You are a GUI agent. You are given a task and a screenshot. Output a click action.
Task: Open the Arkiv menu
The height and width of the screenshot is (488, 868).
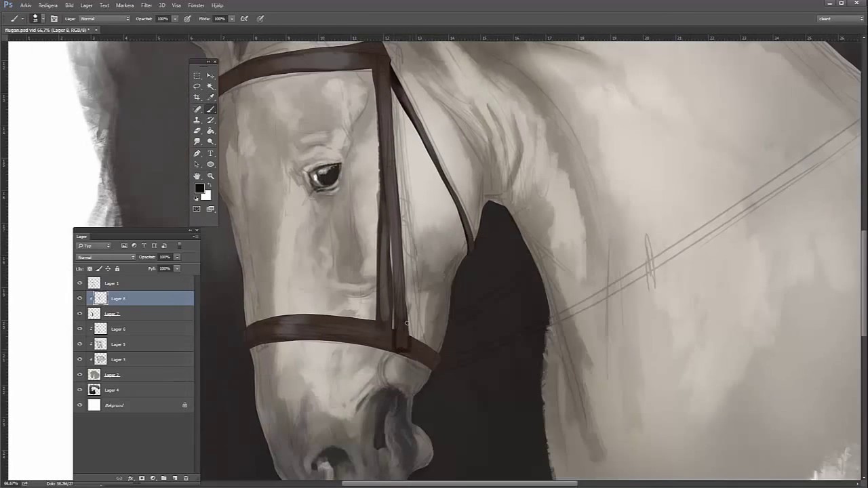pos(26,5)
